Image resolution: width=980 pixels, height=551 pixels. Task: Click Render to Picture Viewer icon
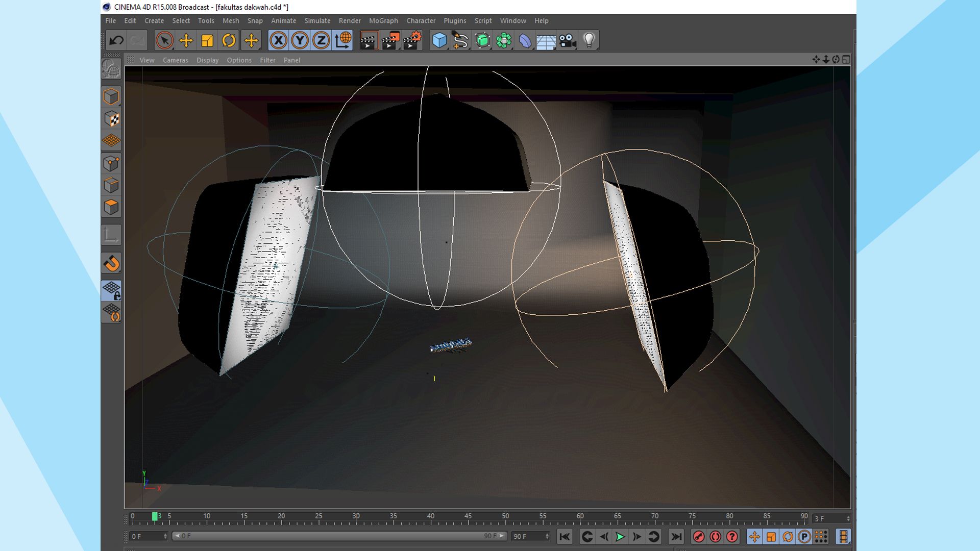click(x=390, y=40)
